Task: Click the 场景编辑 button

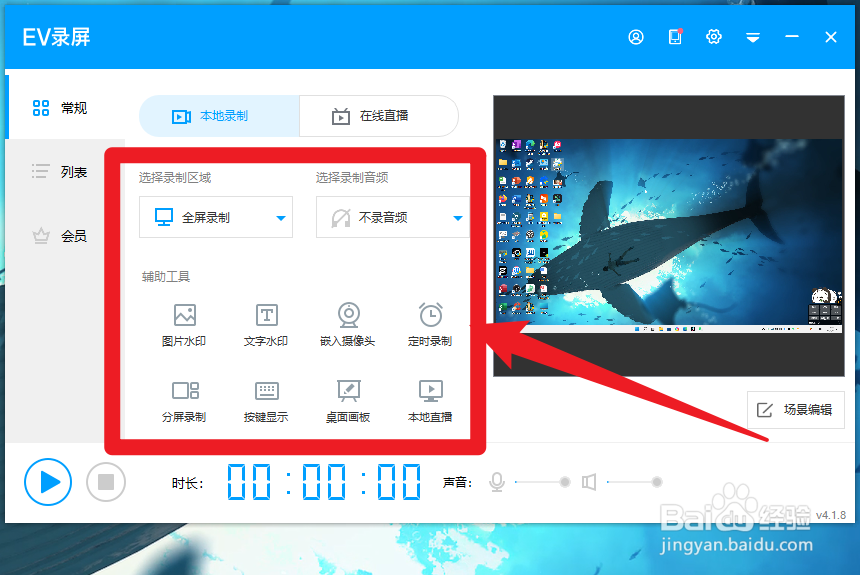Action: 795,409
